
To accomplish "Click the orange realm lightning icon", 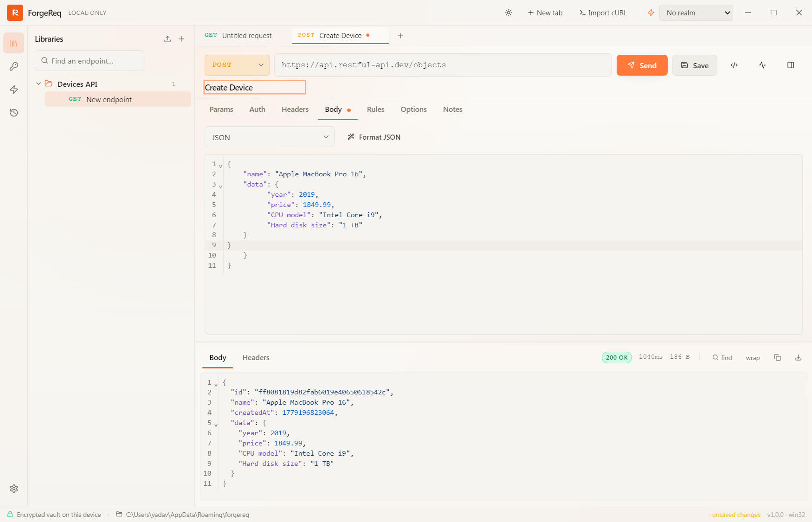I will click(x=651, y=13).
